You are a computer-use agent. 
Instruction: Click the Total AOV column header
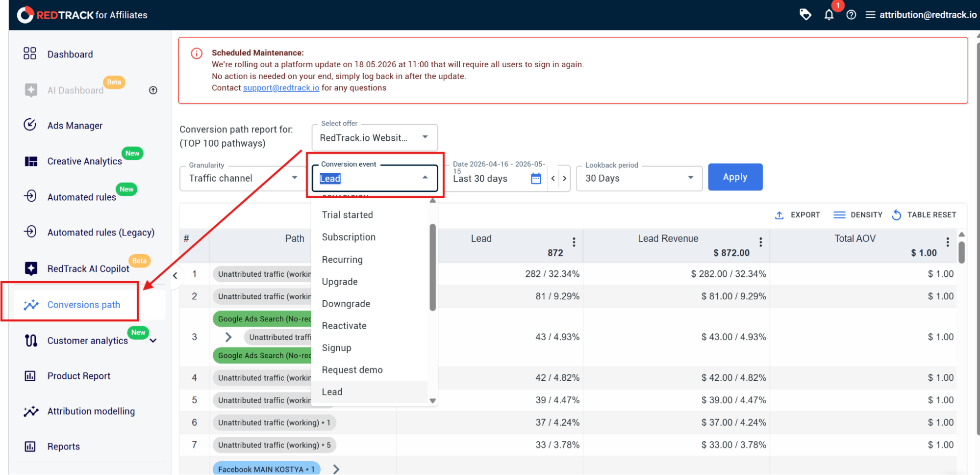(855, 238)
